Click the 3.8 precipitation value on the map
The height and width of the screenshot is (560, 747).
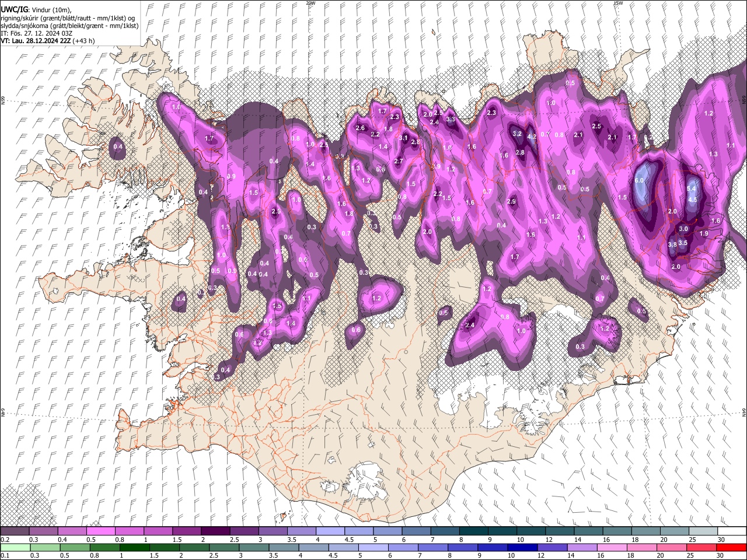point(672,244)
